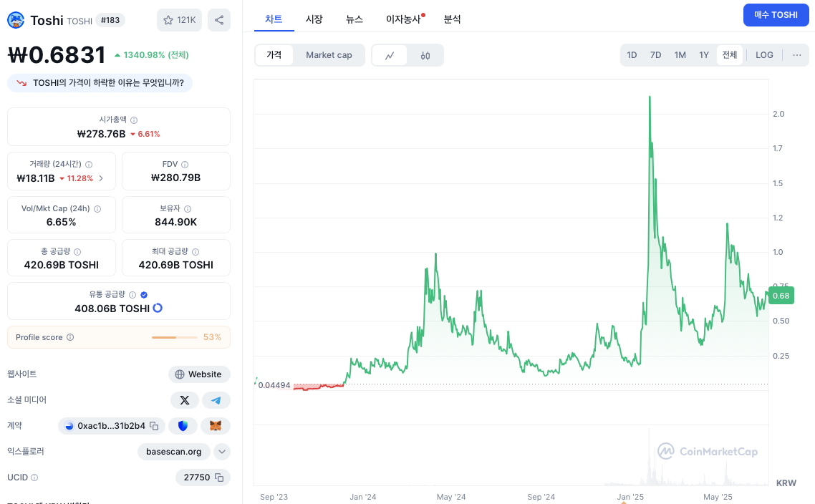Click the 0.04494 starting price label
Screen dimensions: 815x504
[x=274, y=385]
